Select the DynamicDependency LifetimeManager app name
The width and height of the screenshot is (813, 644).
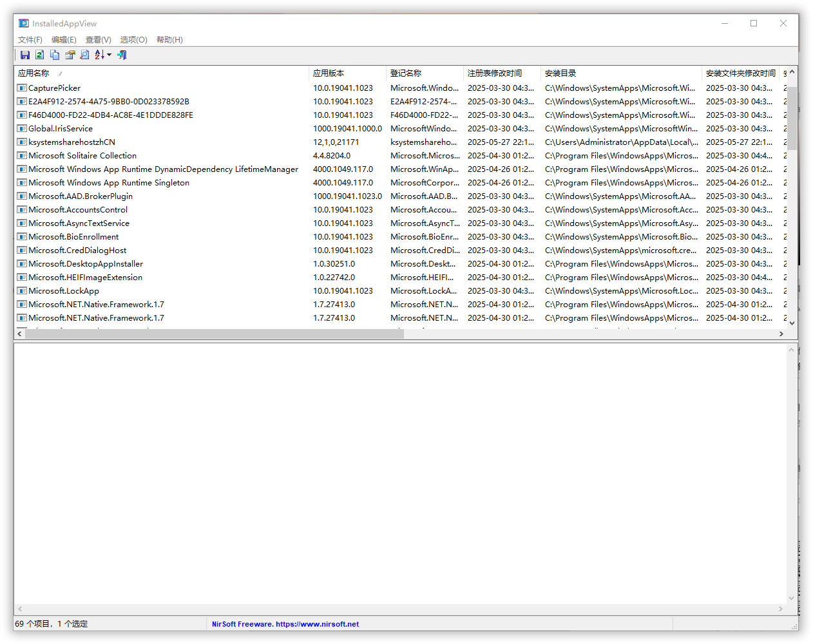(x=164, y=169)
